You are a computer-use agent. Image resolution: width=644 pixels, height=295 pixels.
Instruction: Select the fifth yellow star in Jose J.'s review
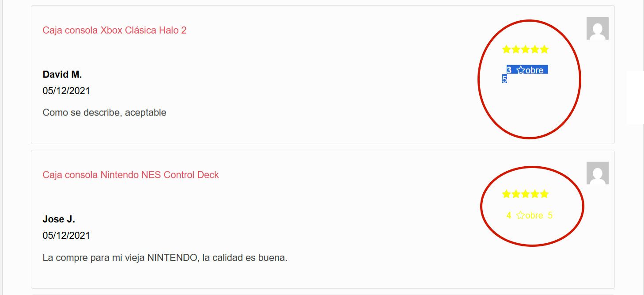point(544,194)
